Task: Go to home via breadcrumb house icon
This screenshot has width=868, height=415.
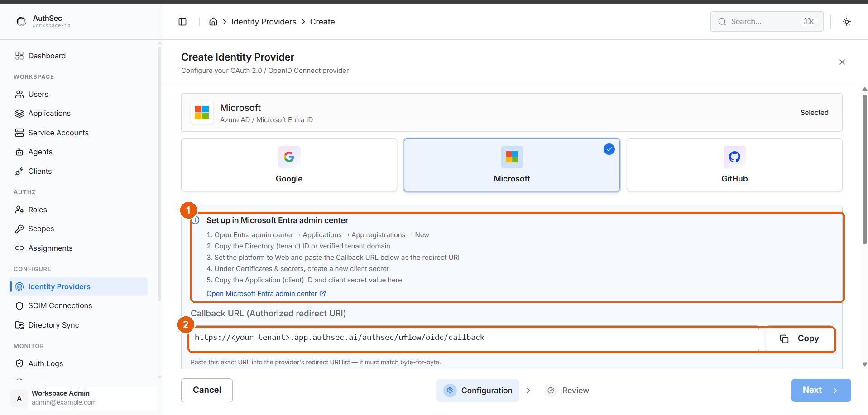Action: point(213,22)
